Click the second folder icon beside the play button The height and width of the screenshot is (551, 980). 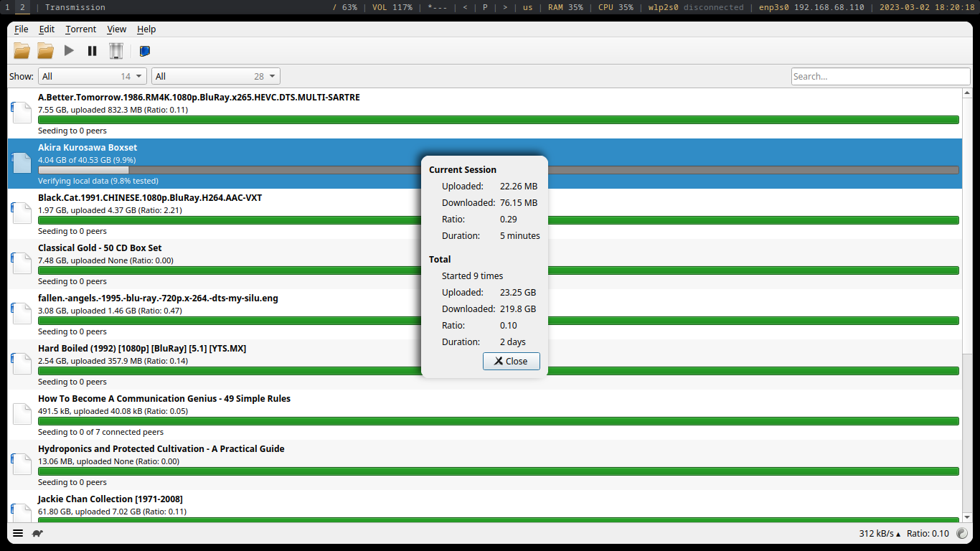(46, 51)
